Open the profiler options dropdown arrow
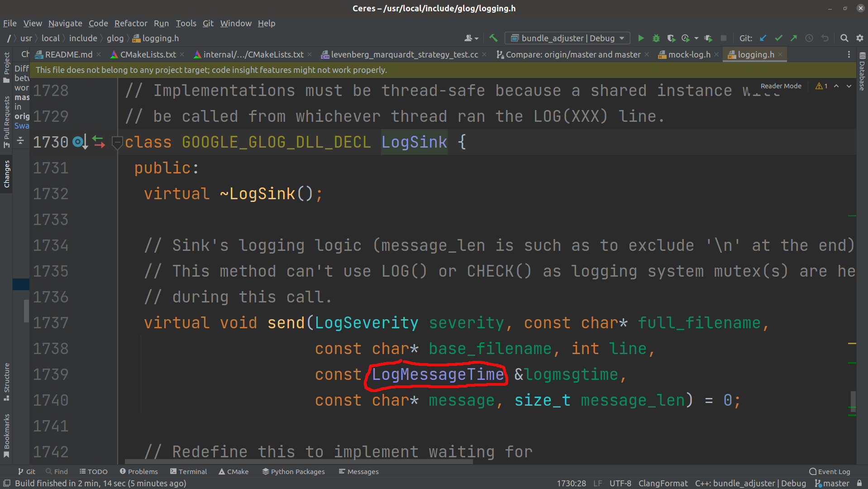This screenshot has width=868, height=489. [696, 38]
